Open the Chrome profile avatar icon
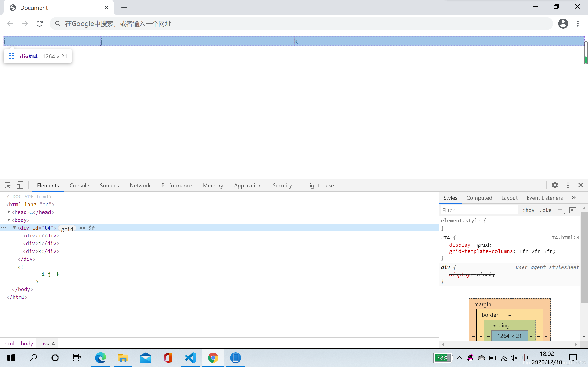Viewport: 588px width, 367px height. (563, 24)
